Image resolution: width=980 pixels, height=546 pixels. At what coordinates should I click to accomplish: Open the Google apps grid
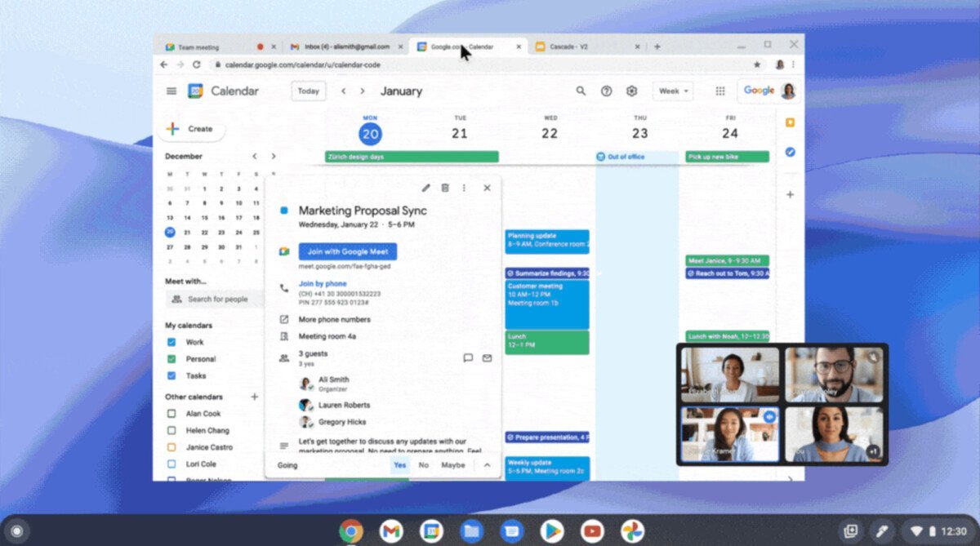point(722,91)
